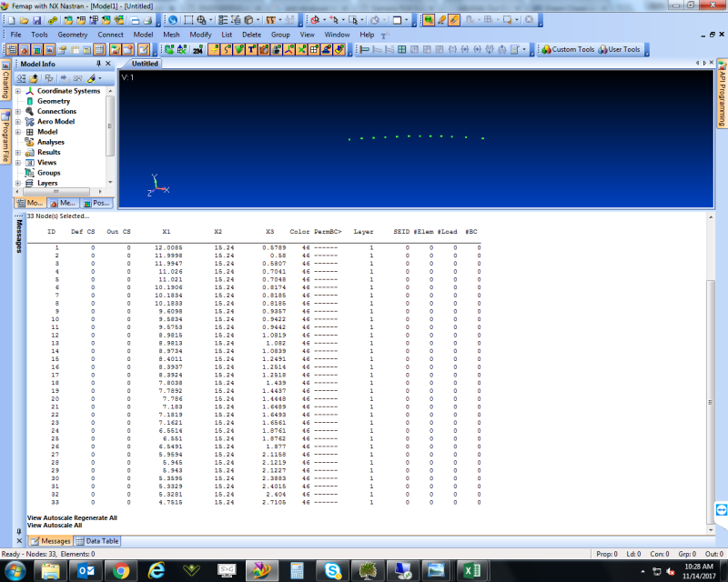This screenshot has height=582, width=728.
Task: Select the Analyses tree item
Action: (x=51, y=142)
